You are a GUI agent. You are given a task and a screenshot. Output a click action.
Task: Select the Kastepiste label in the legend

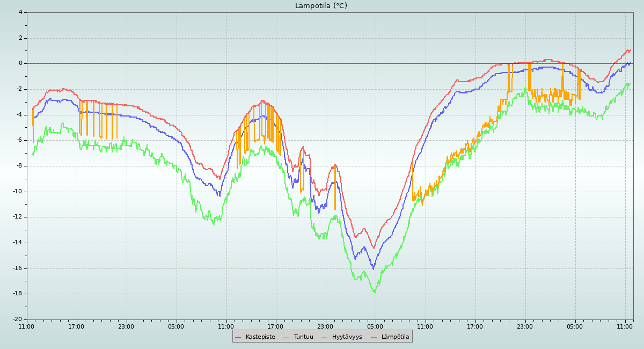[x=260, y=337]
